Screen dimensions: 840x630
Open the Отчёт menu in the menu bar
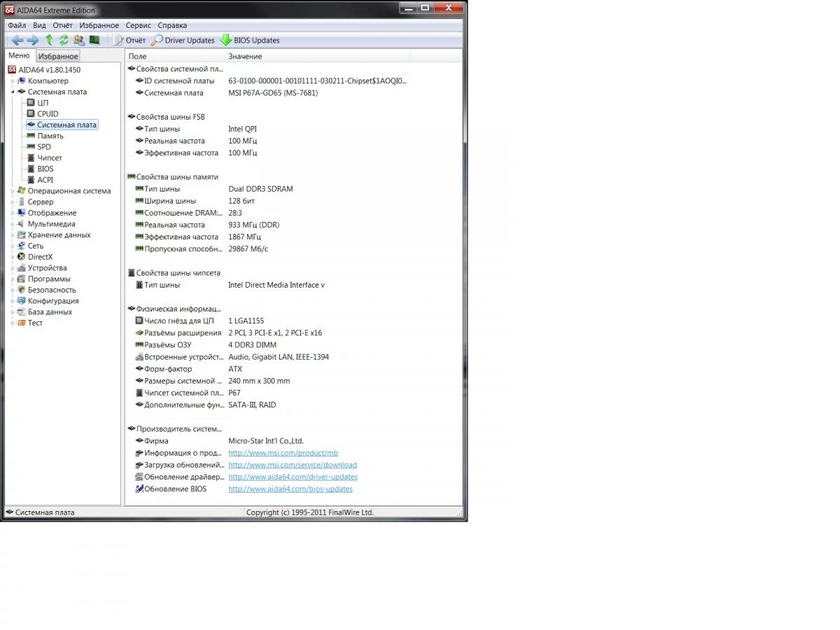(62, 25)
